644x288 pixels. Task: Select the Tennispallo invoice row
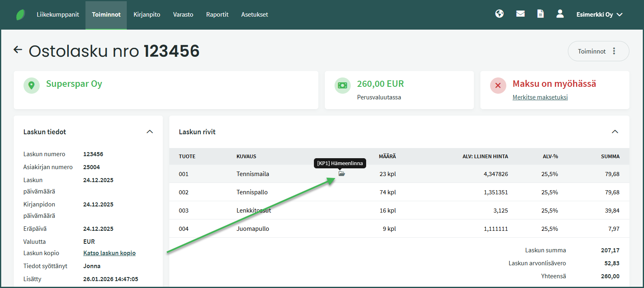click(x=252, y=192)
